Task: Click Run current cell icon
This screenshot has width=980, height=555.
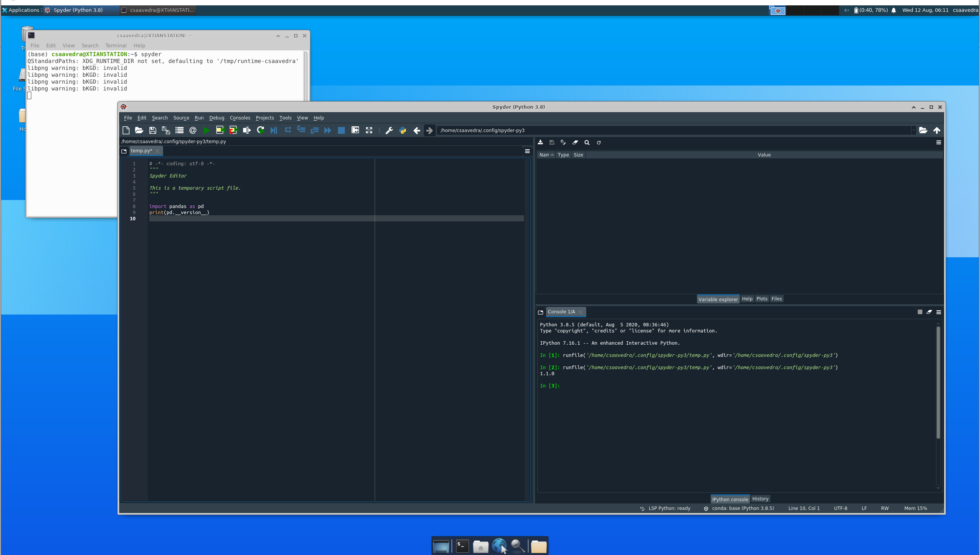Action: point(220,131)
